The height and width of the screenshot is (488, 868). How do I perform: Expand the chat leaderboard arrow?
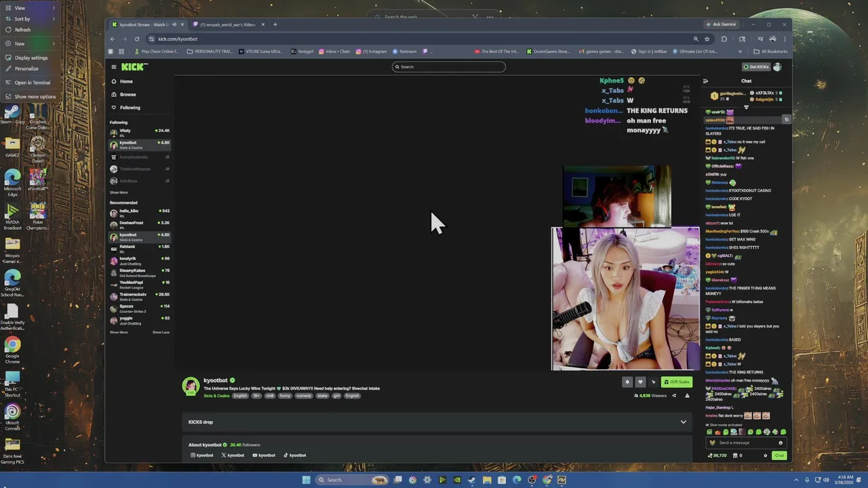[x=746, y=107]
